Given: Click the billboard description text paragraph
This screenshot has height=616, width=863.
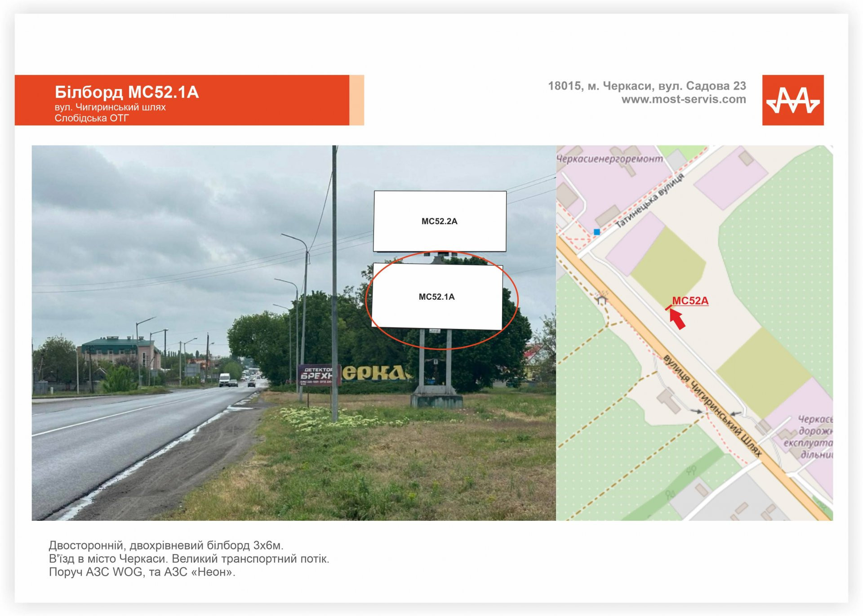Looking at the screenshot, I should coord(189,558).
